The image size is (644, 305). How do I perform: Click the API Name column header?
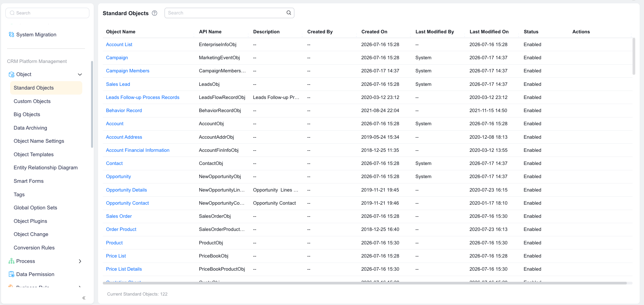(x=210, y=32)
